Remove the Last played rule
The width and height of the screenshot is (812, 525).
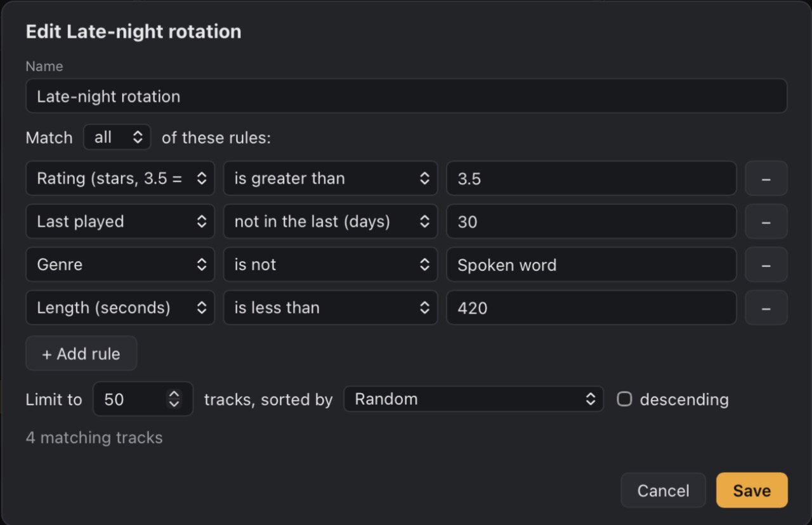(766, 222)
